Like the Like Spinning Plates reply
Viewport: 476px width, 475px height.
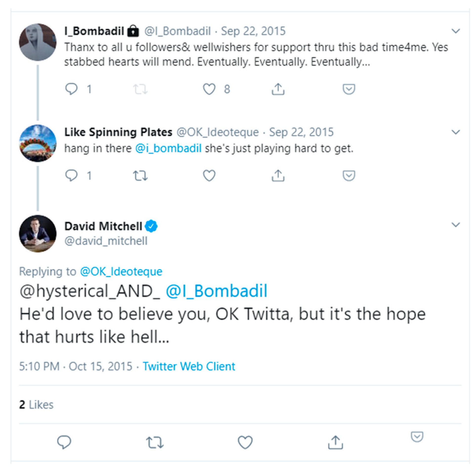click(x=209, y=176)
